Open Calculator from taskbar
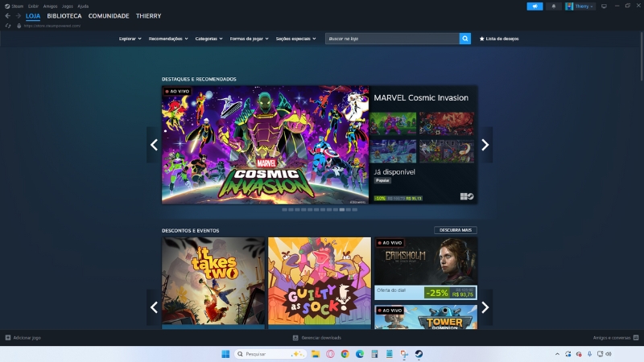Viewport: 644px width, 362px height. tap(374, 354)
